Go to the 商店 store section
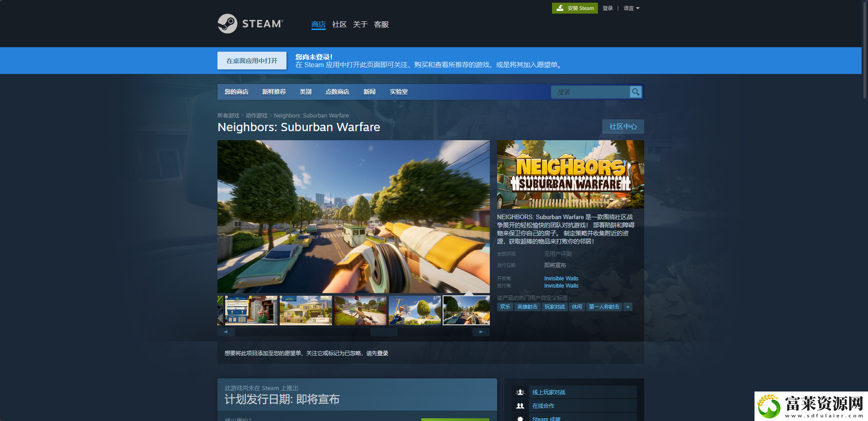The image size is (868, 421). pos(319,24)
